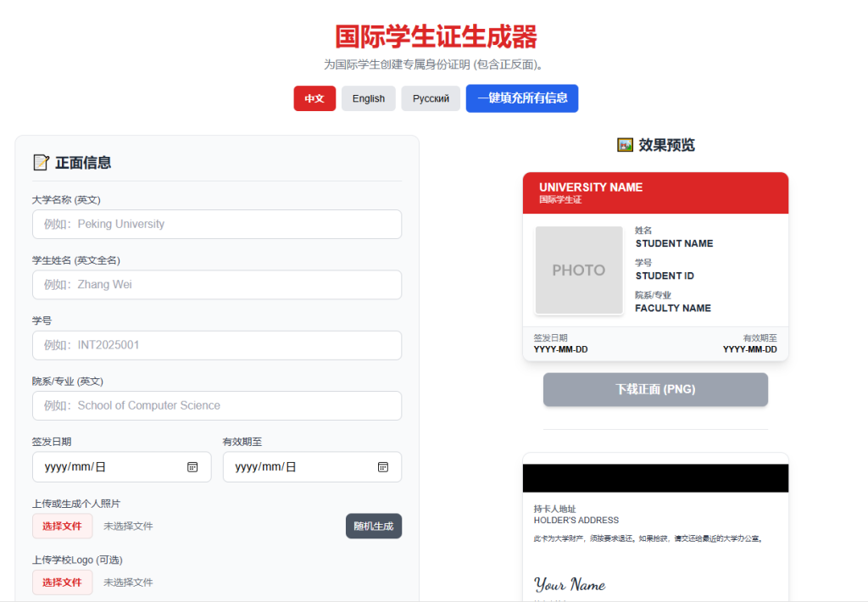Click the PHOTO placeholder on the preview card
The image size is (868, 602).
(x=579, y=270)
